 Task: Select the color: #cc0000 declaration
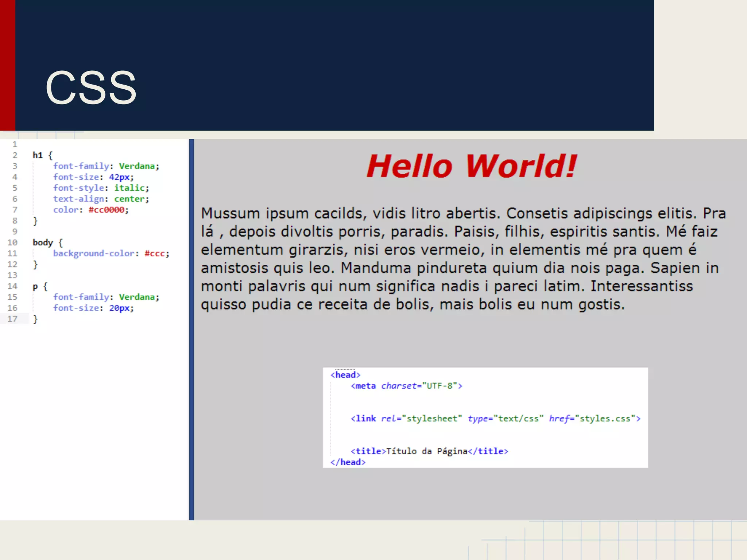click(91, 210)
